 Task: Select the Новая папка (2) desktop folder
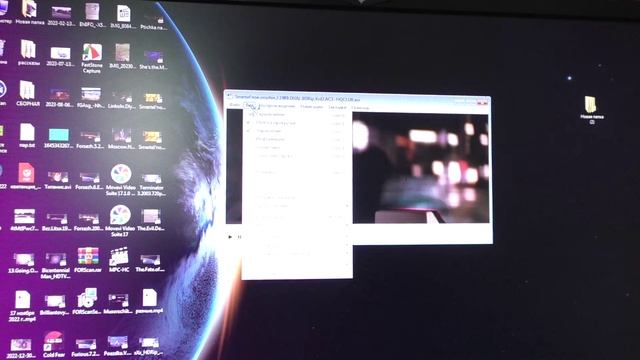pos(591,109)
